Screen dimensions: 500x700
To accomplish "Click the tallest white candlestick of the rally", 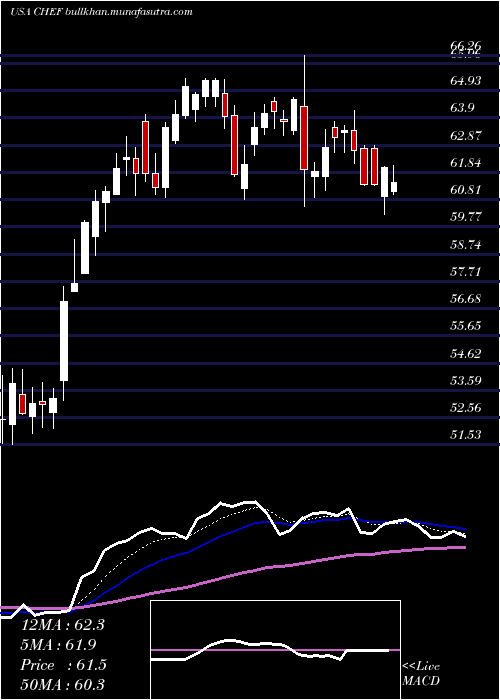I will click(64, 341).
